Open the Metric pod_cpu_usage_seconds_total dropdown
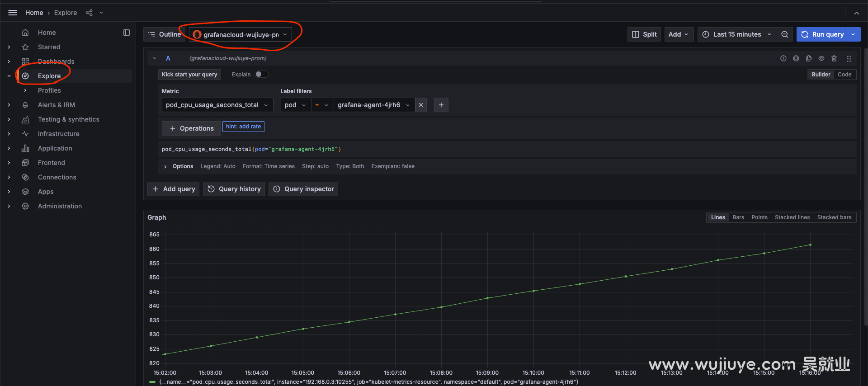The image size is (868, 386). coord(217,105)
